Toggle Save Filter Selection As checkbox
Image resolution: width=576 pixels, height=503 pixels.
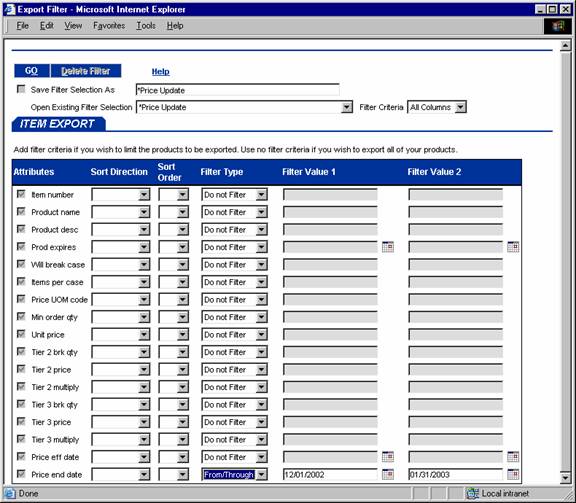(21, 89)
